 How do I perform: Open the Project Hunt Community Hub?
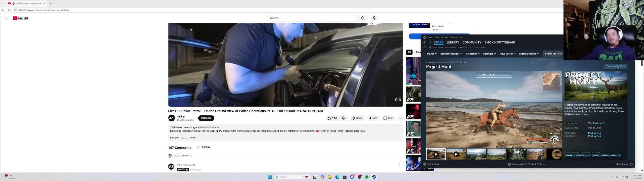click(x=615, y=66)
